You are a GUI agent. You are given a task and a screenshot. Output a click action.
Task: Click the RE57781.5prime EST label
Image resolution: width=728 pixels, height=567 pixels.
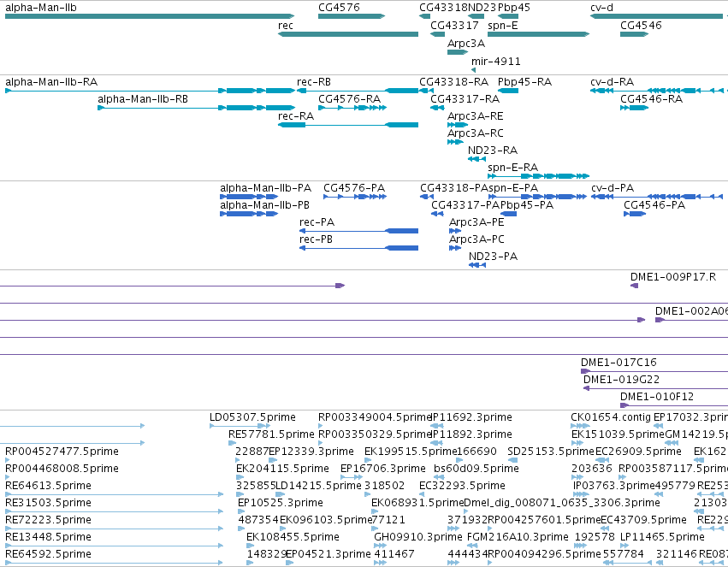(x=271, y=434)
